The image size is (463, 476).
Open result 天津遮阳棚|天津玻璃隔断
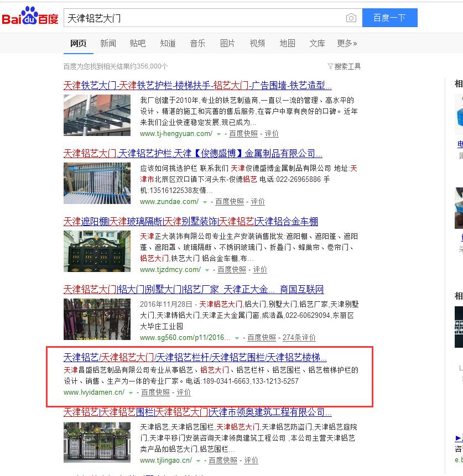191,221
